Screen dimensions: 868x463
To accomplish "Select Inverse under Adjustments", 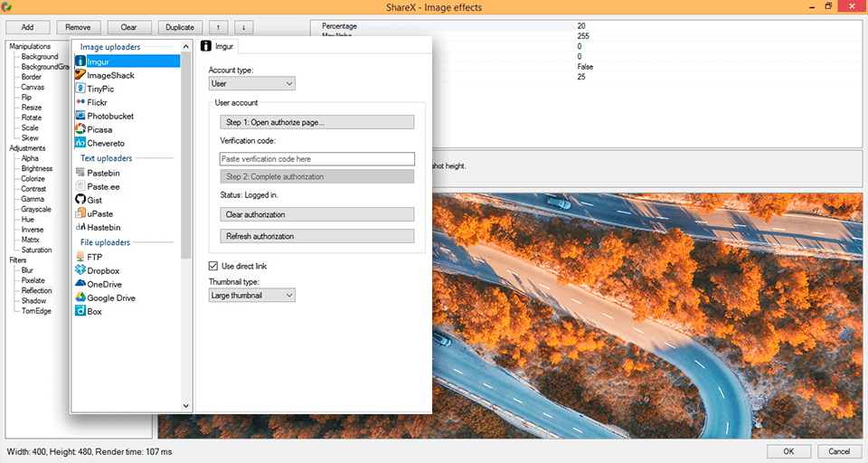I will (33, 230).
